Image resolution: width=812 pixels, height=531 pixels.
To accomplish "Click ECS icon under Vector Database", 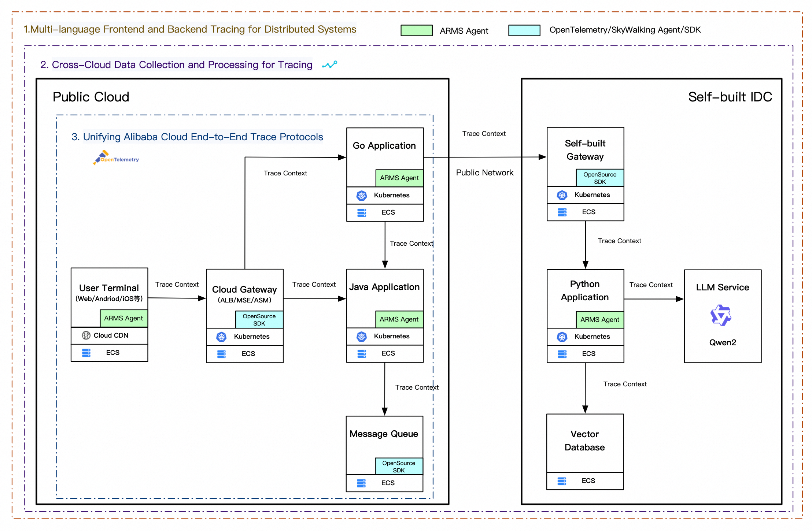I will [x=562, y=481].
